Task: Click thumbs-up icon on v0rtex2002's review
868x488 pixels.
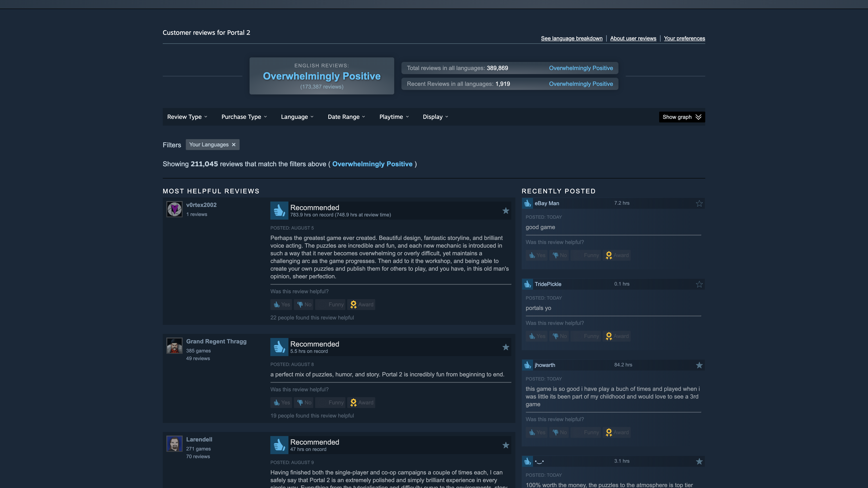Action: (x=279, y=211)
